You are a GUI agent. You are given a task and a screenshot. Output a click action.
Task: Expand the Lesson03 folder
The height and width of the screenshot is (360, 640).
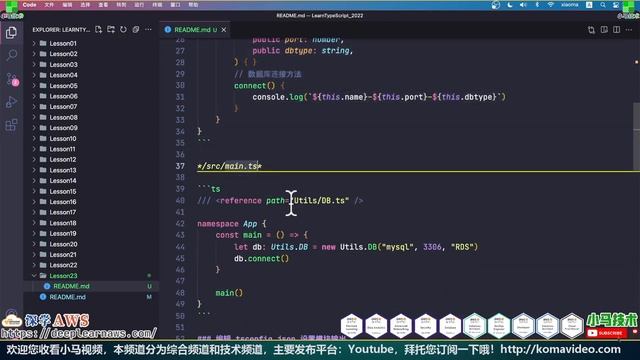coord(34,64)
